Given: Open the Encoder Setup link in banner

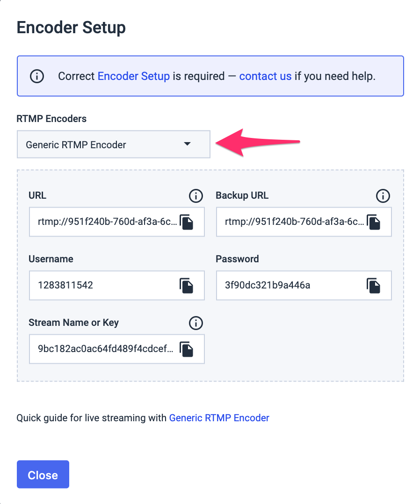Looking at the screenshot, I should click(133, 76).
